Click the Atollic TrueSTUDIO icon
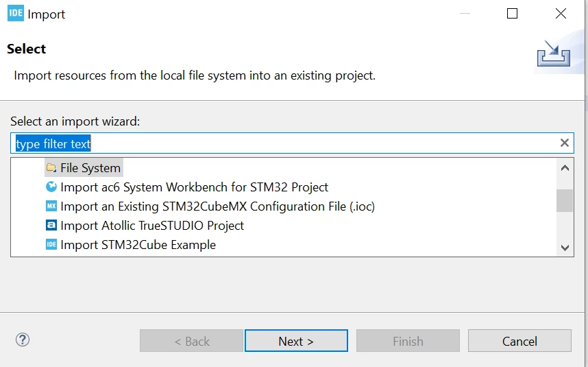 click(51, 225)
